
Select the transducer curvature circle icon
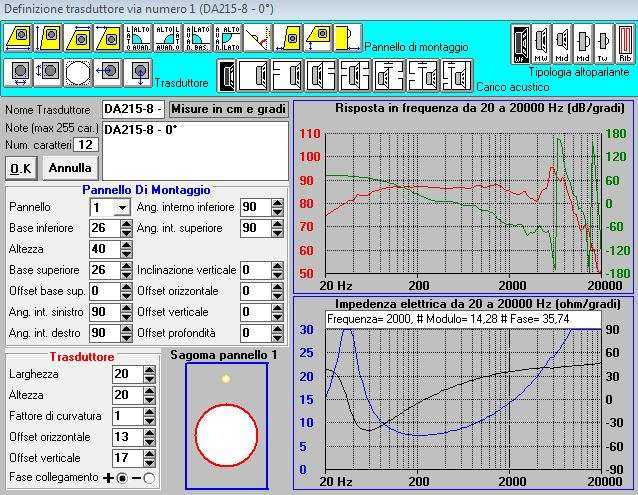(x=78, y=73)
